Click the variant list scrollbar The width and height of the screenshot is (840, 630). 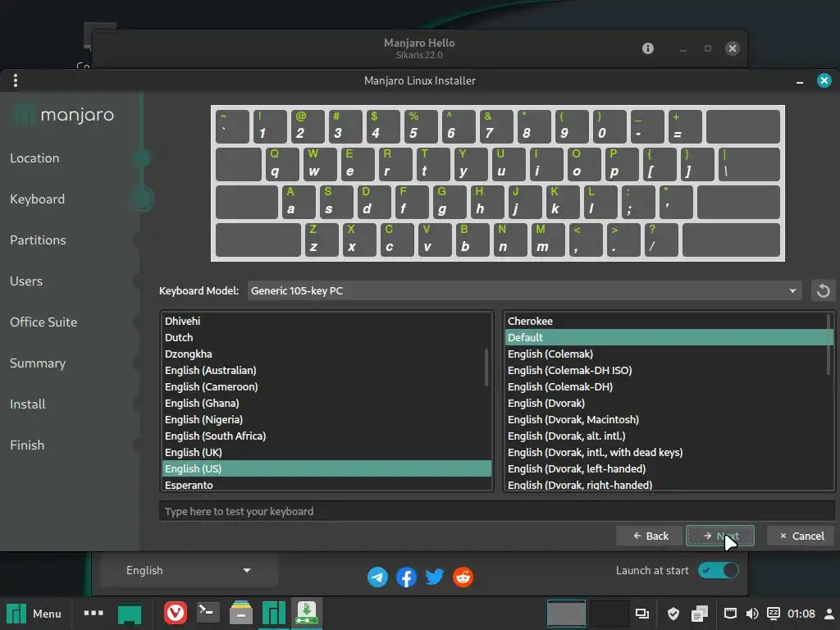pyautogui.click(x=829, y=344)
